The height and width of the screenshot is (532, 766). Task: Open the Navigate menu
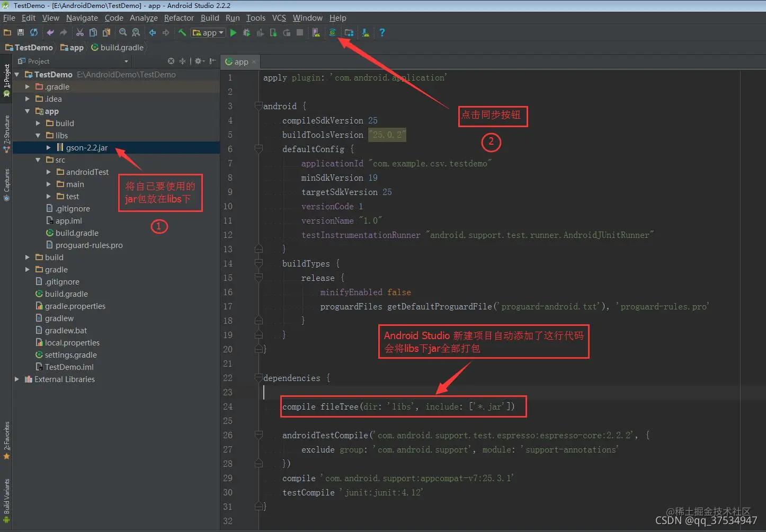(82, 18)
